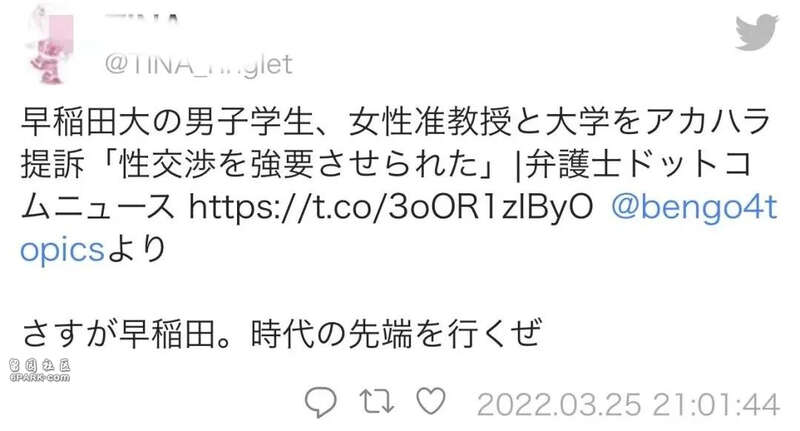
Task: Visit the @bengo4t mention link
Action: [694, 208]
